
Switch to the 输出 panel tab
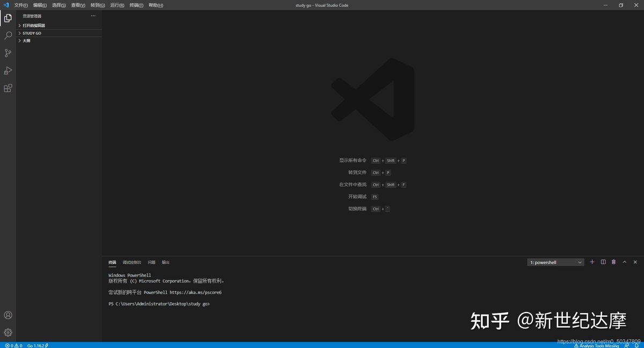tap(166, 263)
